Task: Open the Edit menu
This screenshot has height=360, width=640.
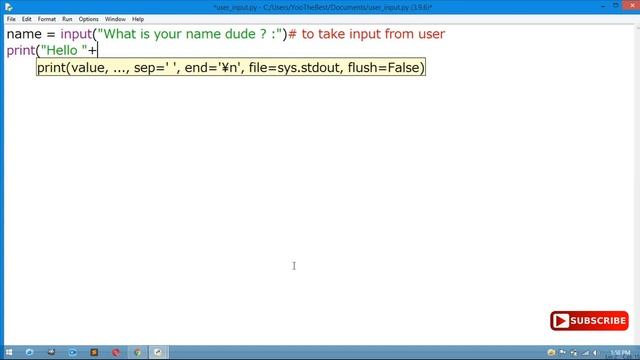Action: (27, 19)
